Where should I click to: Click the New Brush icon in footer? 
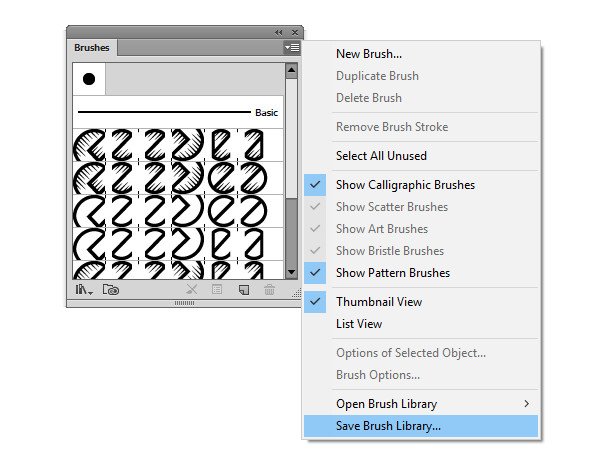click(x=243, y=290)
